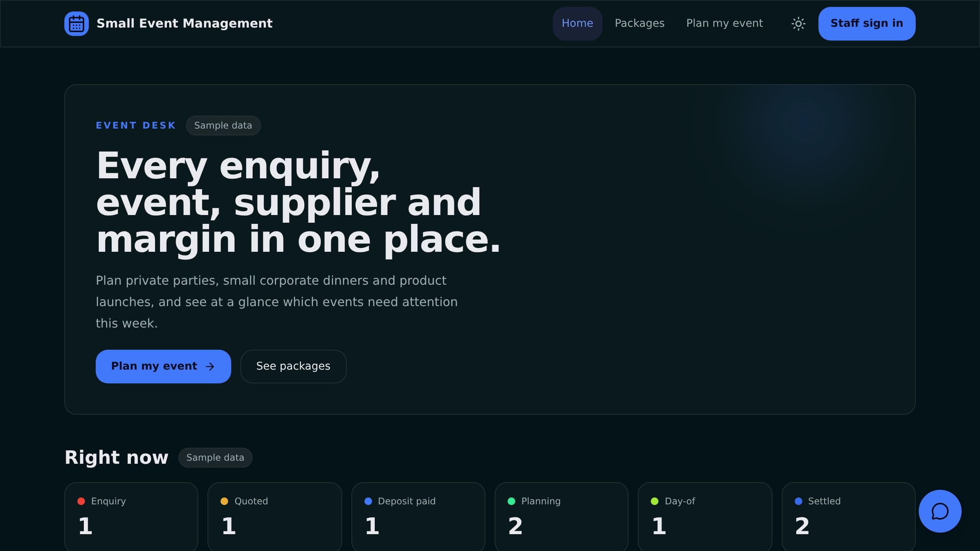Click the lime Day-of status dot

(655, 501)
